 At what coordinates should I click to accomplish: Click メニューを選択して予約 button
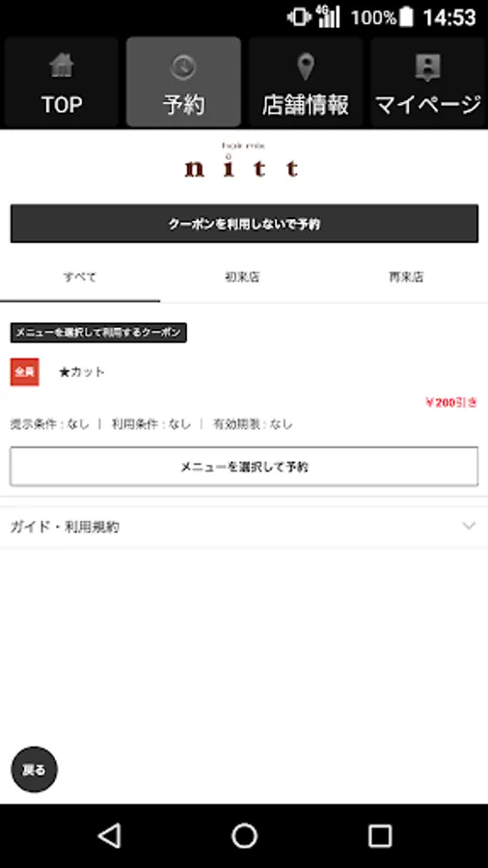pos(244,467)
